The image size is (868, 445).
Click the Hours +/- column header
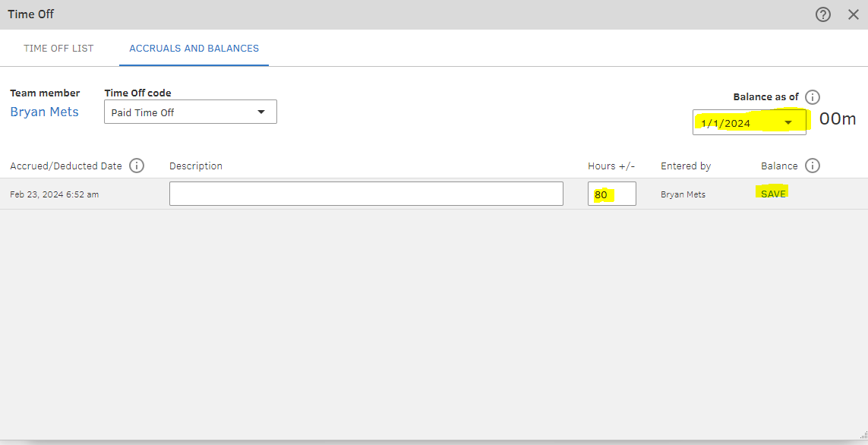pyautogui.click(x=611, y=166)
